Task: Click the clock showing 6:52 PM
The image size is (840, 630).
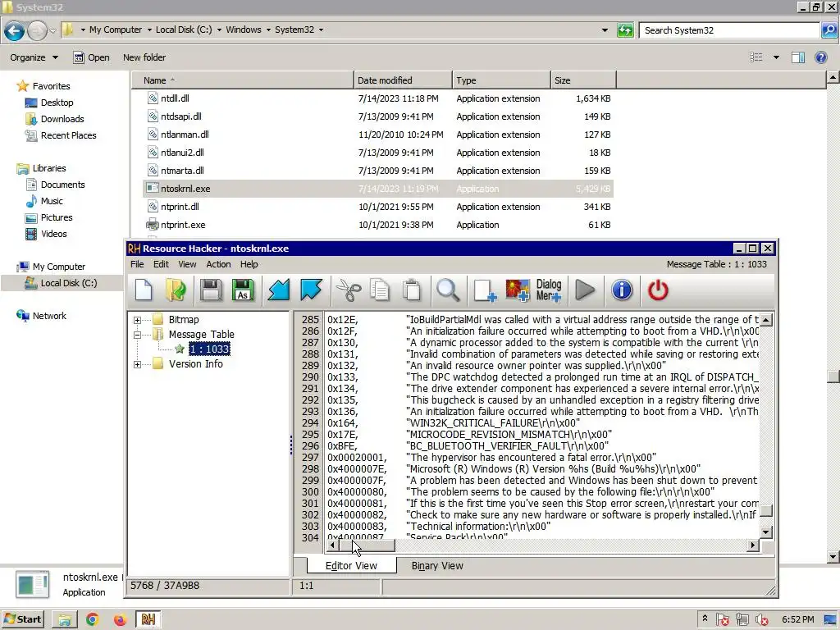Action: click(x=797, y=620)
